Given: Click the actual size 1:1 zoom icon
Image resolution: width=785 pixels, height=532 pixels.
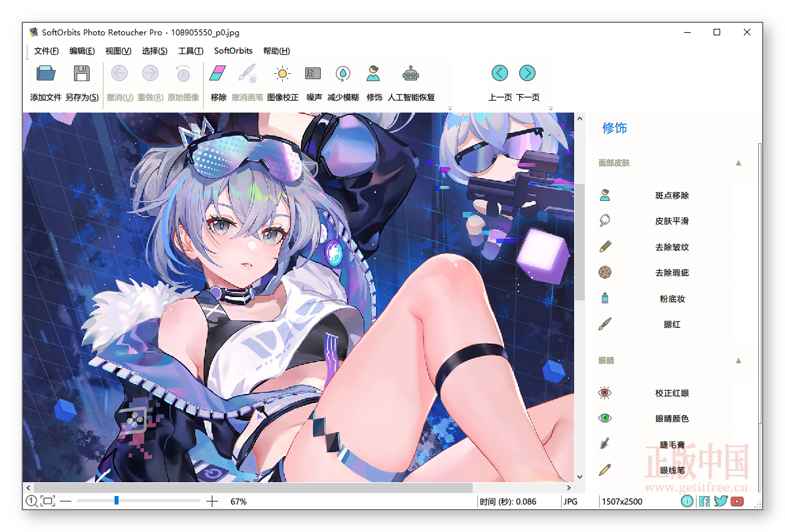Looking at the screenshot, I should tap(31, 501).
